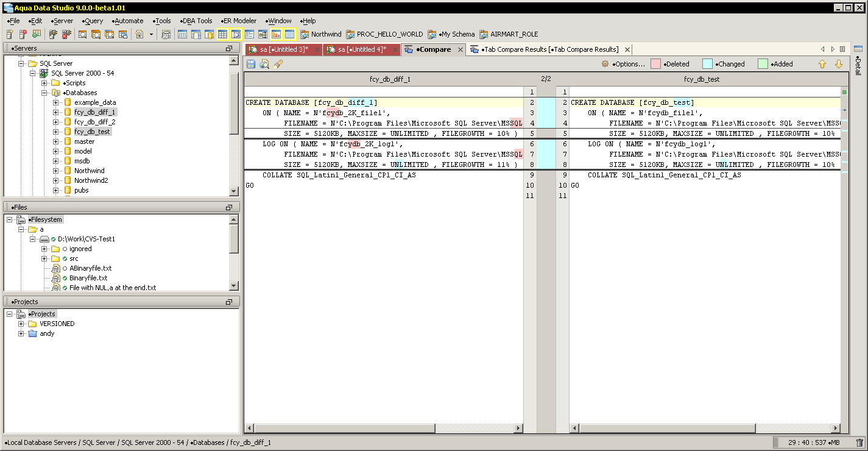Click the form view toolbar icon

tap(249, 34)
